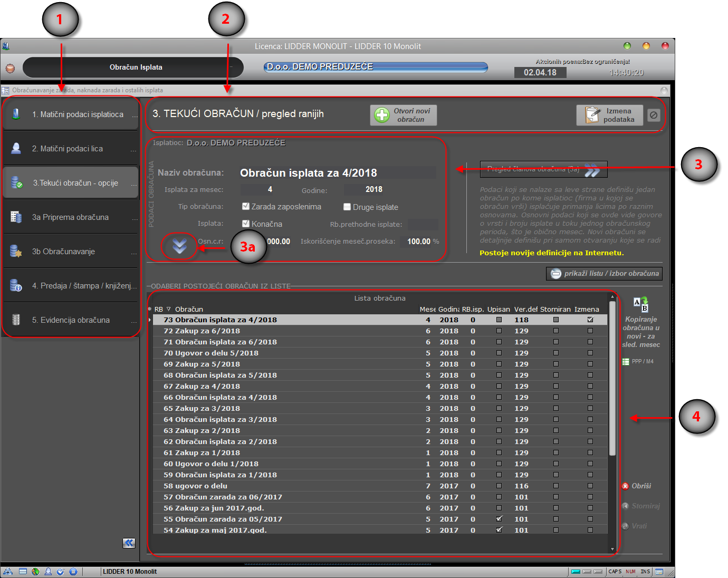Toggle Upisan checkbox for row 73 Obračun isplata

click(499, 320)
